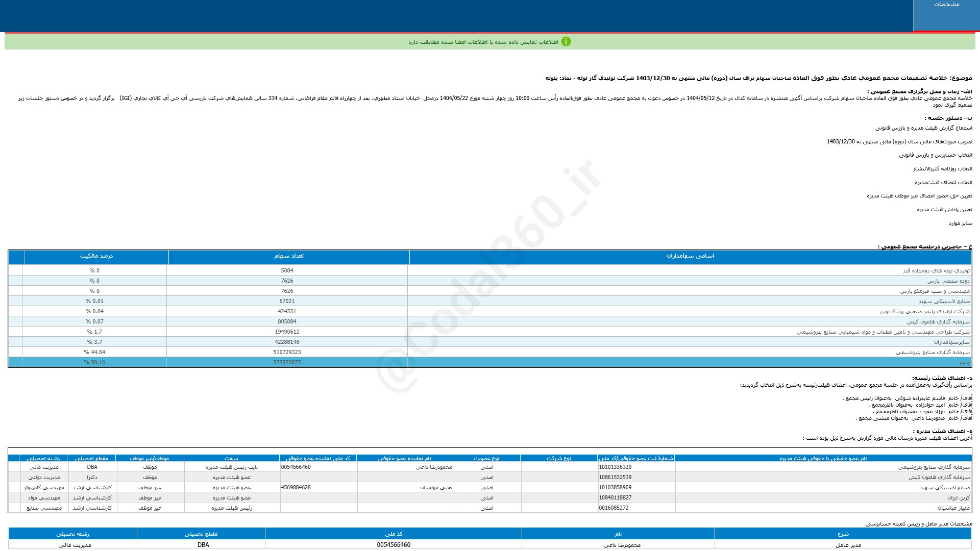
Task: Click share count 5084
Action: click(x=287, y=271)
